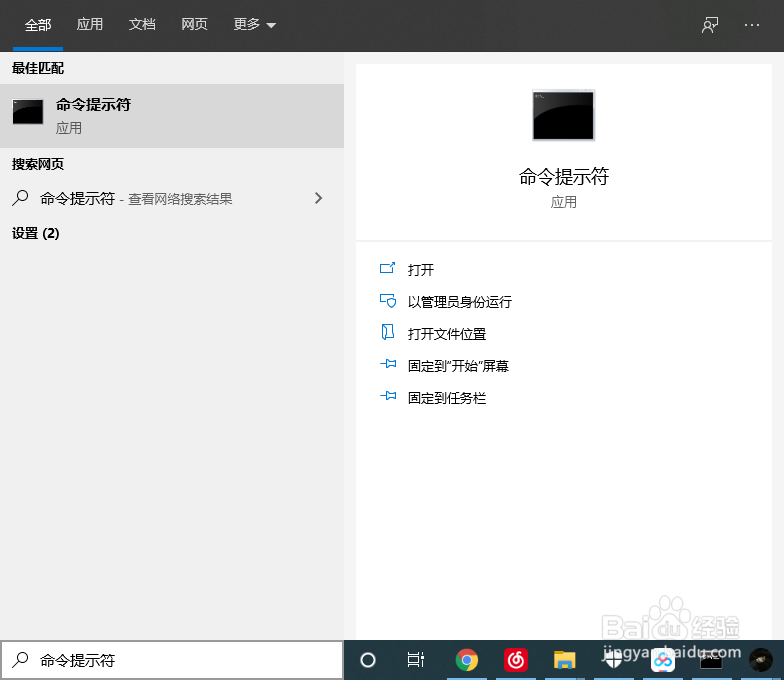Switch to the 应用 tab
784x680 pixels.
[90, 24]
